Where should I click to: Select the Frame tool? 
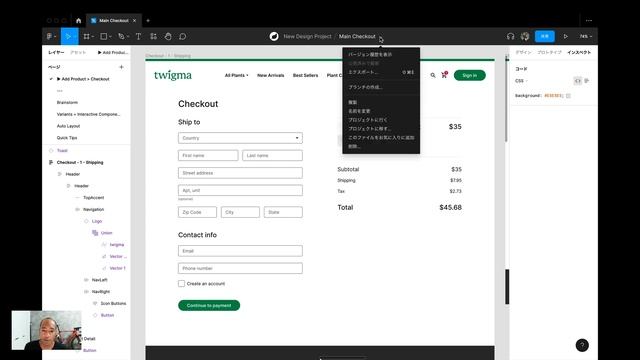86,36
